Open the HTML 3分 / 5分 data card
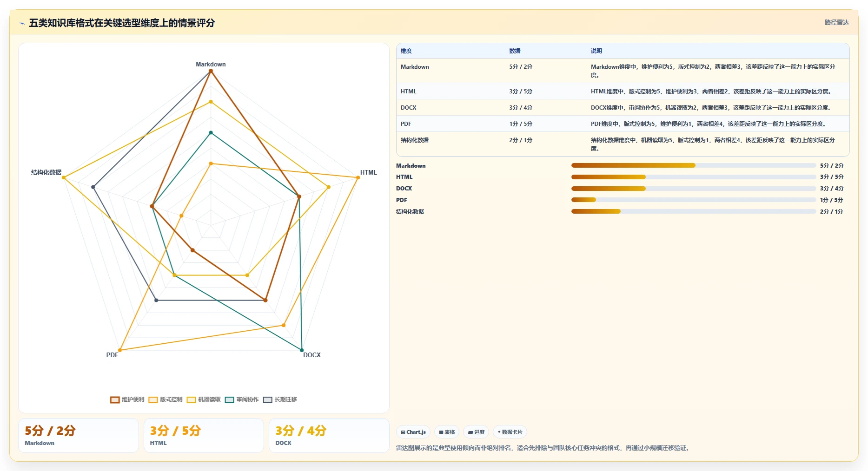This screenshot has height=471, width=868. (204, 435)
